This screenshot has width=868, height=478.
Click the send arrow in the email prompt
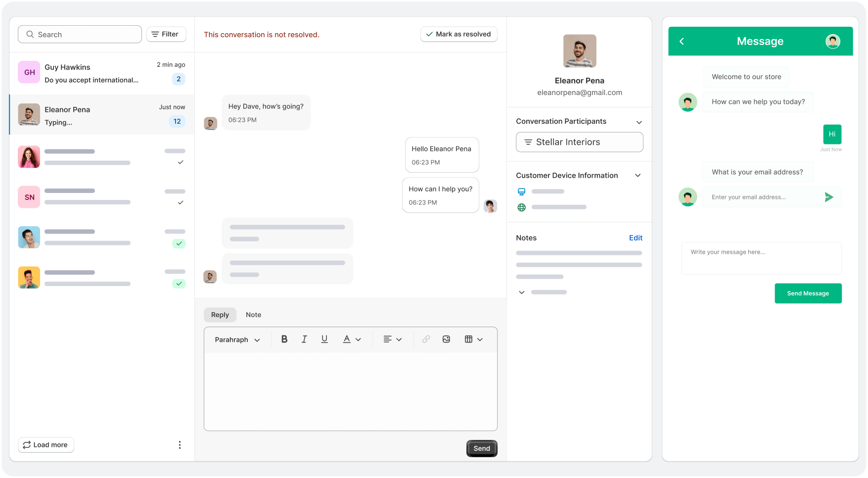click(829, 197)
